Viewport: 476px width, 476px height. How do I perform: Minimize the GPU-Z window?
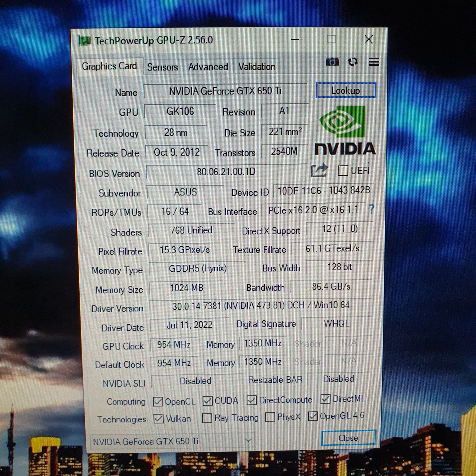[295, 40]
